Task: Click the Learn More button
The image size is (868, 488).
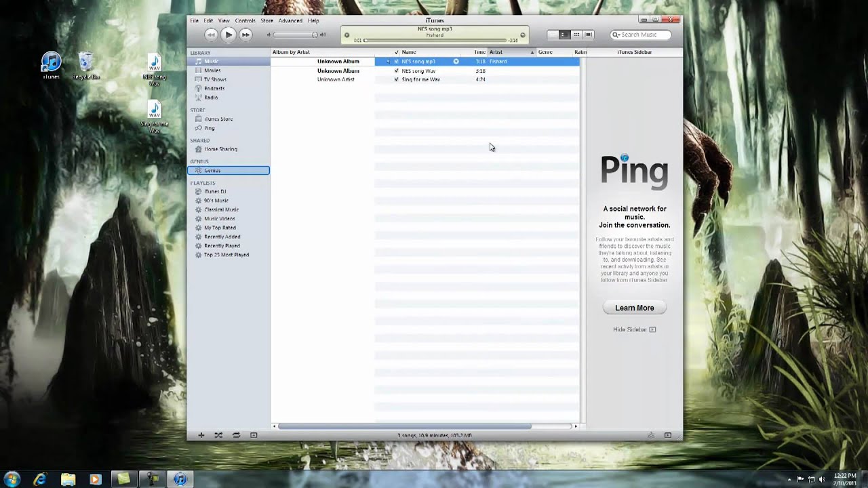Action: [x=634, y=308]
